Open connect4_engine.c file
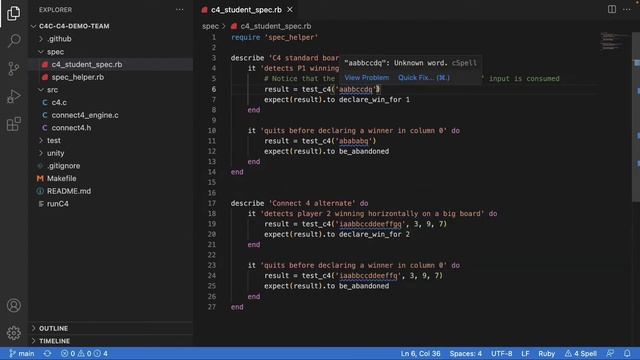This screenshot has width=640, height=360. point(111,115)
